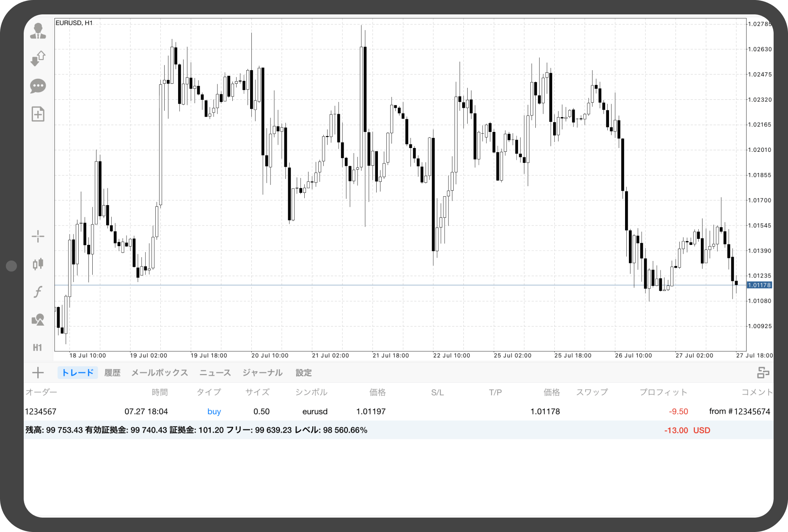Open the メールボックス mailbox tab
This screenshot has height=532, width=788.
click(x=160, y=373)
